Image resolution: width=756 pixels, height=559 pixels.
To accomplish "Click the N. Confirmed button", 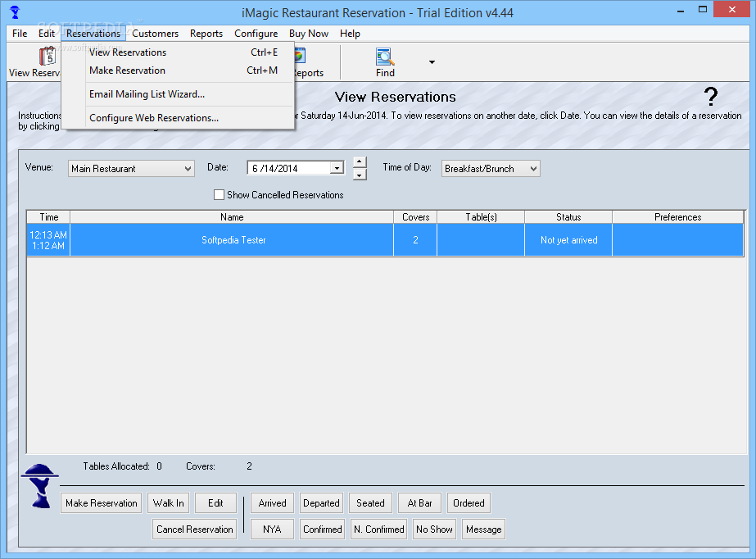I will tap(379, 529).
